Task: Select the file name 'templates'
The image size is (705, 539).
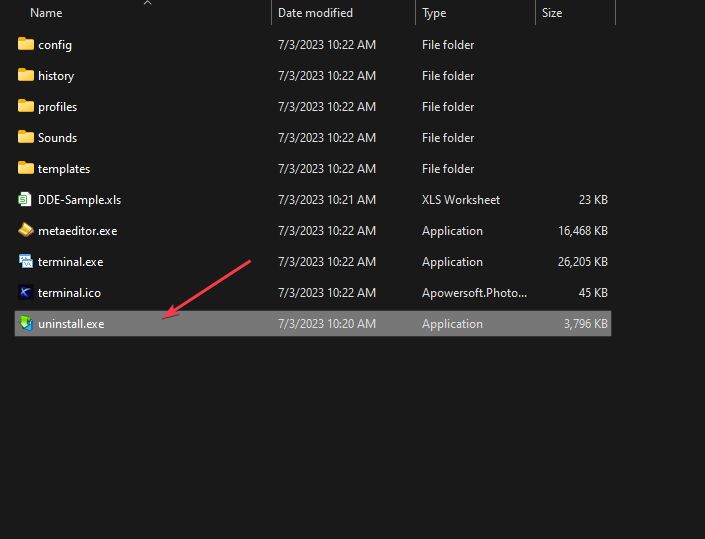Action: tap(64, 169)
